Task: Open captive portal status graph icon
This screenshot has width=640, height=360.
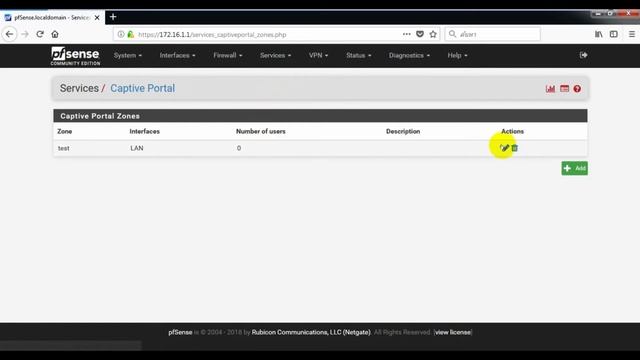Action: tap(550, 89)
